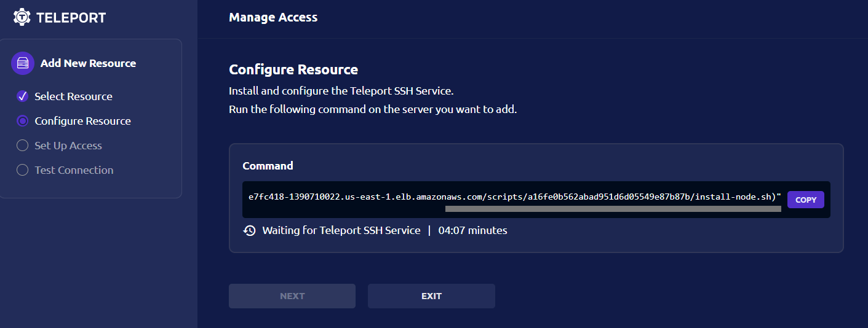This screenshot has width=868, height=328.
Task: Click the checkmark bullet for Select Resource
Action: point(23,96)
